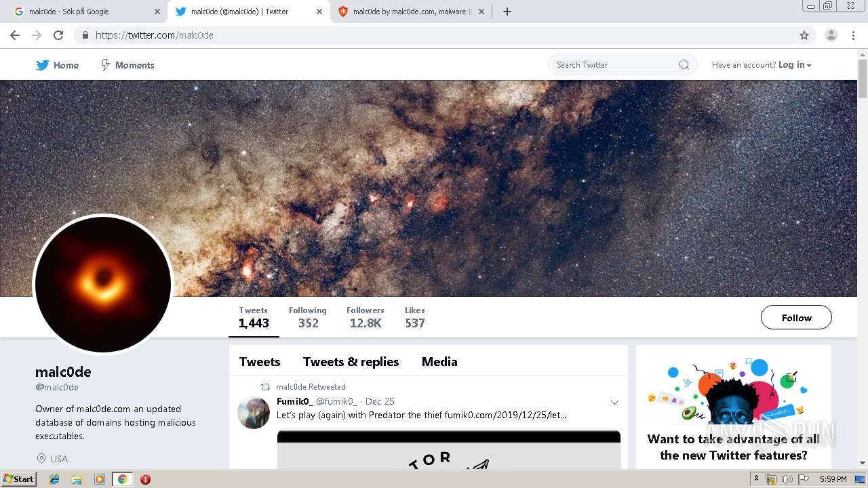Bookmark this page with the star icon

pos(804,35)
